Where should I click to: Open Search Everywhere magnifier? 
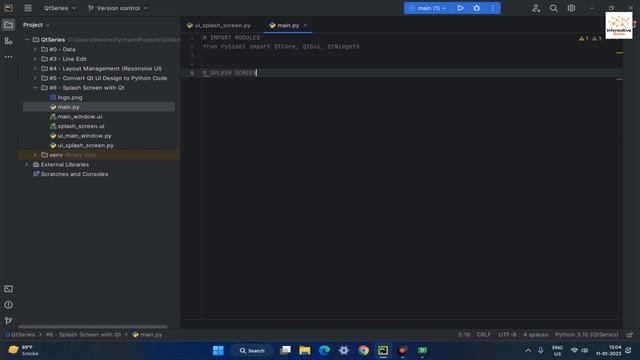click(x=553, y=8)
